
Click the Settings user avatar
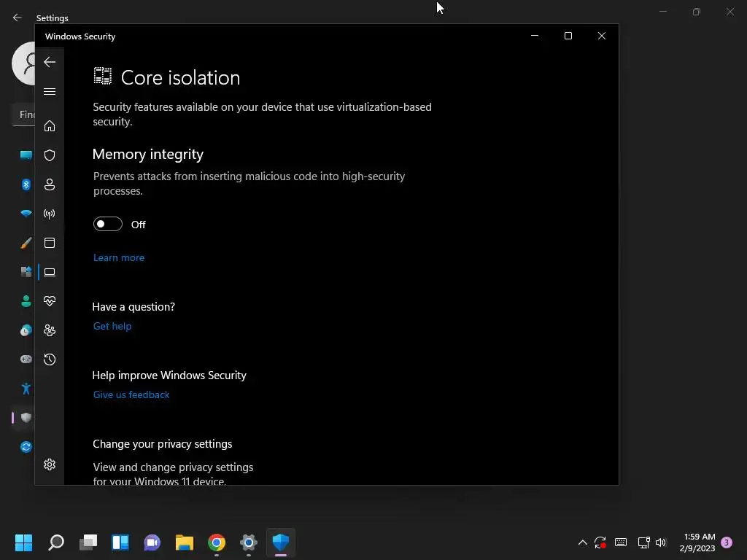[x=23, y=63]
